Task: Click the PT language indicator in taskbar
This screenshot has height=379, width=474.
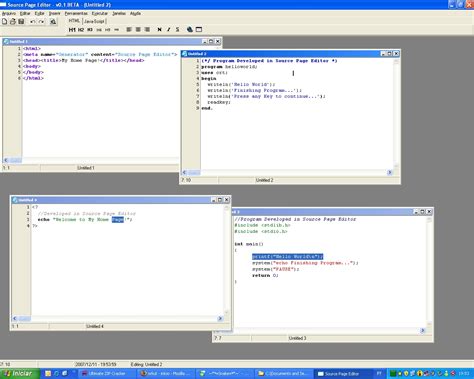Action: 379,374
